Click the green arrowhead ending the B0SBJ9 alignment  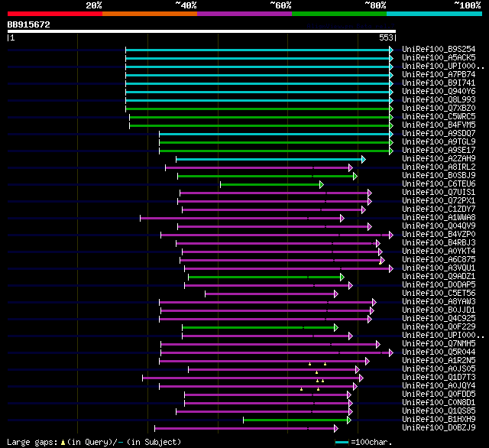[x=355, y=177]
